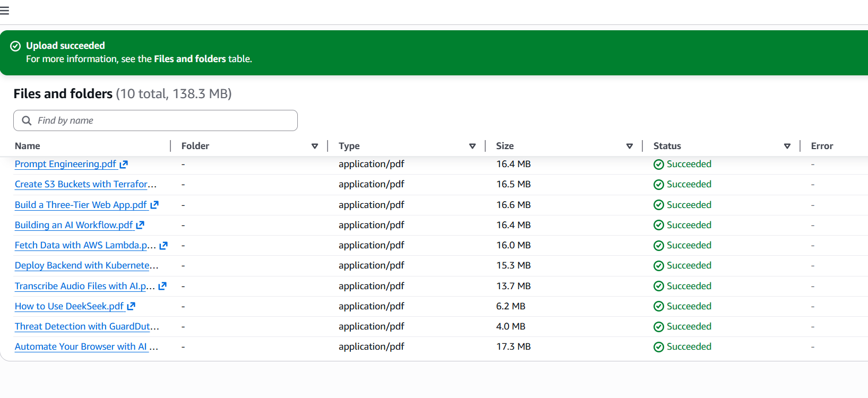Viewport: 868px width, 398px height.
Task: Click external link icon beside Build a Three-Tier Web App.pdf
Action: pyautogui.click(x=154, y=205)
